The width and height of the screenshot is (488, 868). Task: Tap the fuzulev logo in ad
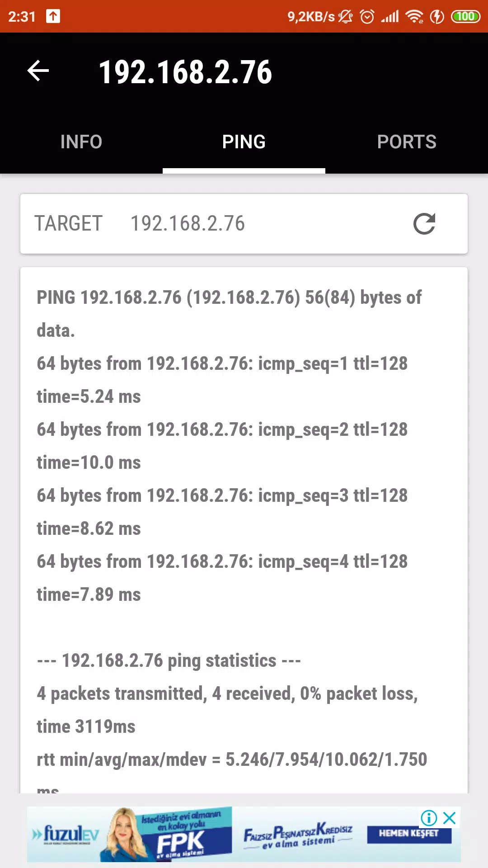66,834
